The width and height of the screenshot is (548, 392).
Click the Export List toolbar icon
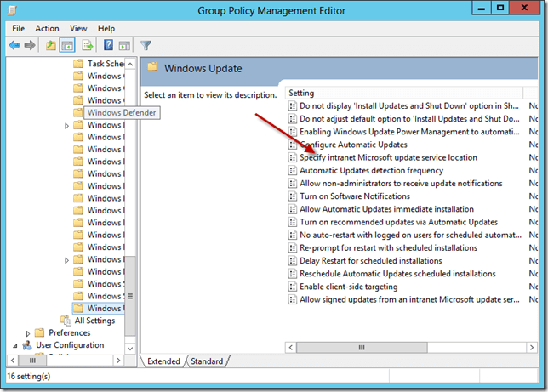(x=88, y=45)
